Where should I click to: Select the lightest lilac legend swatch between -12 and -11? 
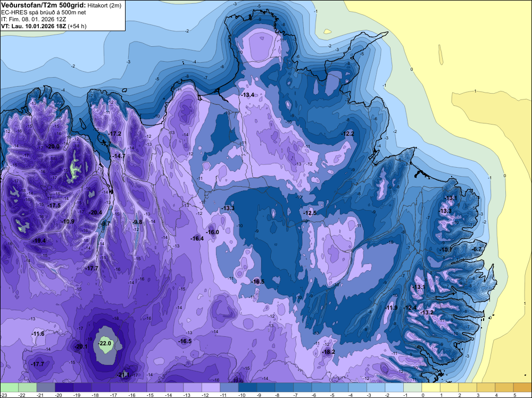coord(211,387)
